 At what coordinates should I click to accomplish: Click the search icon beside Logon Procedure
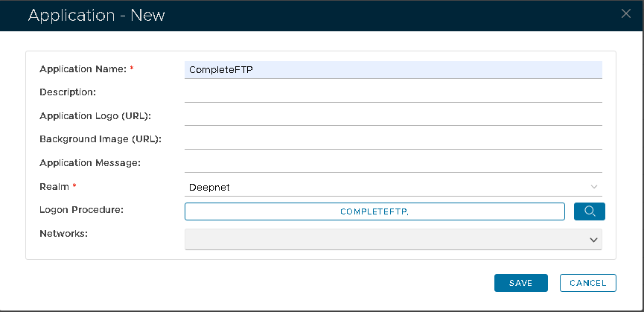pos(590,211)
